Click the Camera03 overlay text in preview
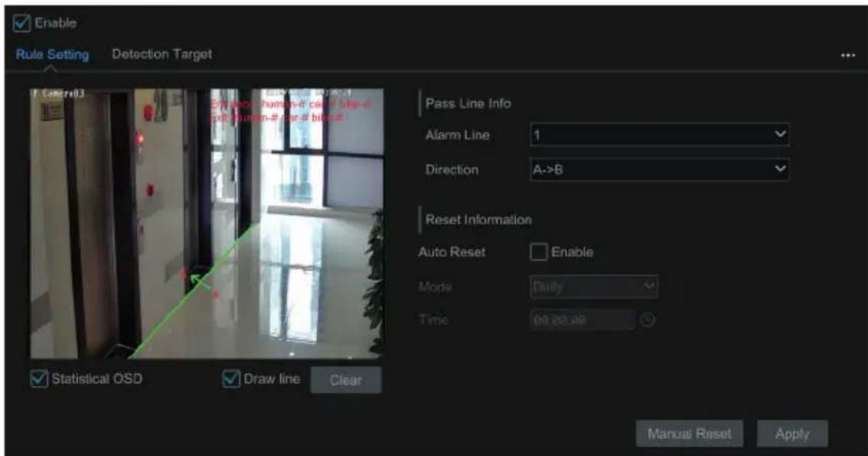Image resolution: width=868 pixels, height=456 pixels. [x=59, y=94]
